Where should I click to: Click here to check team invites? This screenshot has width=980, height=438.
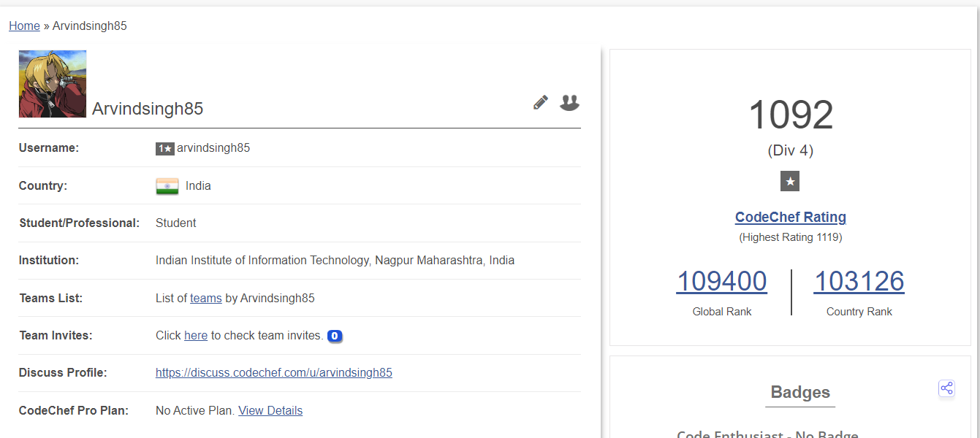click(x=196, y=335)
